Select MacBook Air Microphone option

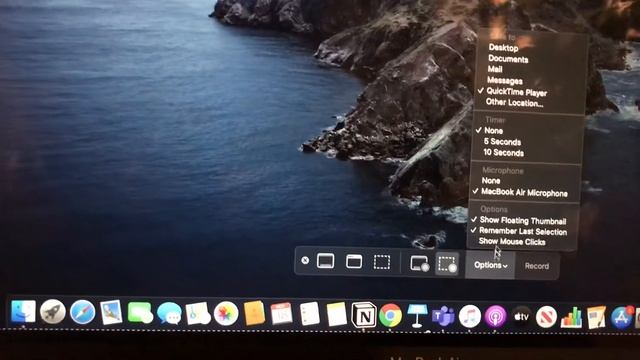click(524, 192)
